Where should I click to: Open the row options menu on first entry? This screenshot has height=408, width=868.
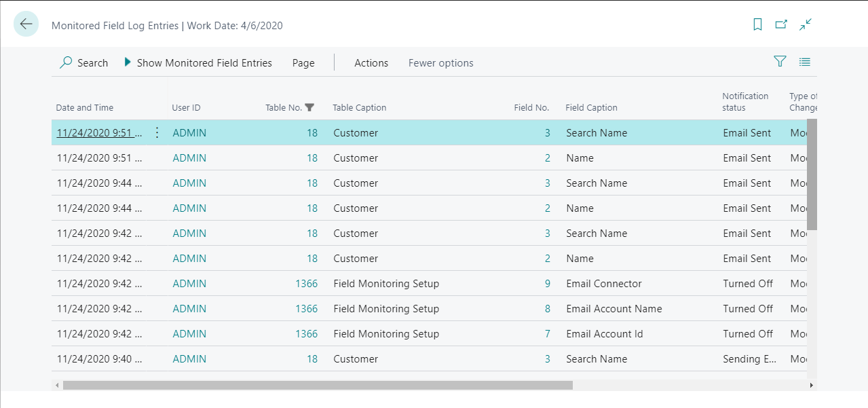157,132
